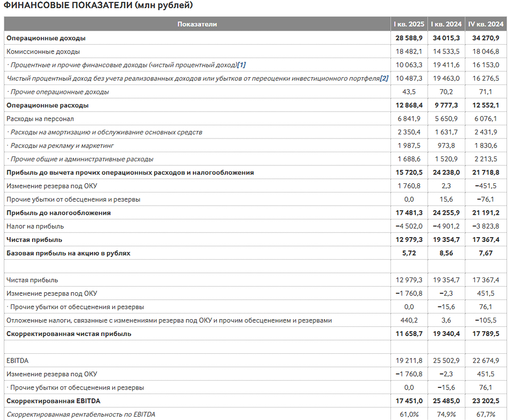Click the 'Расходы на персонал' row label
The image size is (509, 420).
click(x=40, y=119)
